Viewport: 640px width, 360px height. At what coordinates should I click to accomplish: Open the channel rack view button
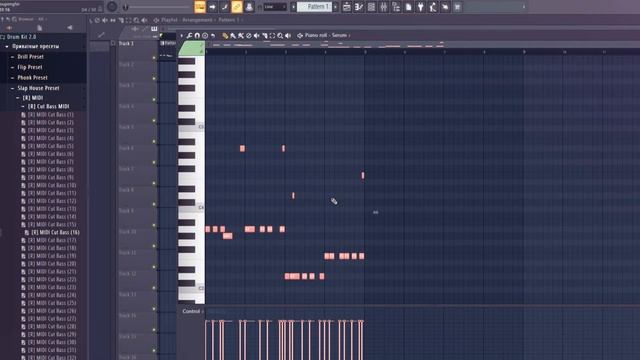point(371,7)
